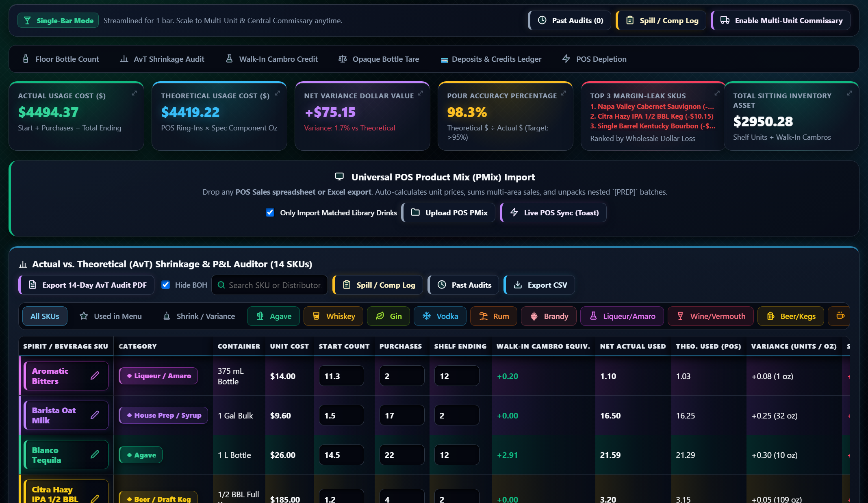This screenshot has width=868, height=503.
Task: Filter SKUs by Rum category
Action: pos(494,316)
